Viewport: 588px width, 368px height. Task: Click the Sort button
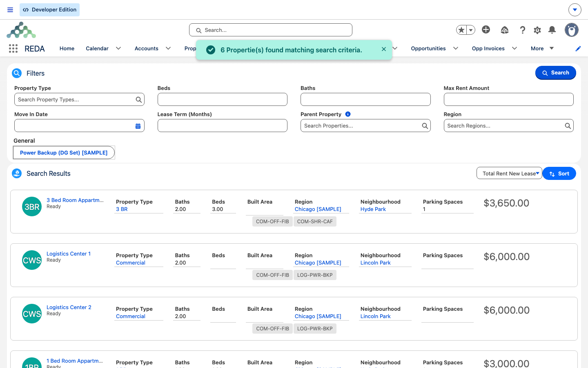coord(559,173)
